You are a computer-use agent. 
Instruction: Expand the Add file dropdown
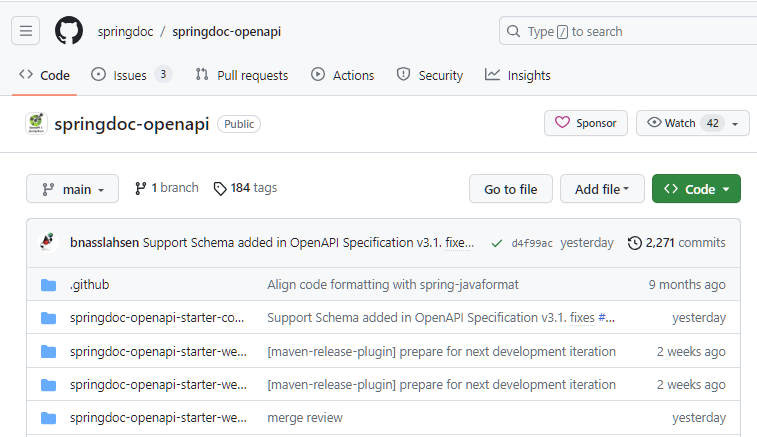(602, 189)
